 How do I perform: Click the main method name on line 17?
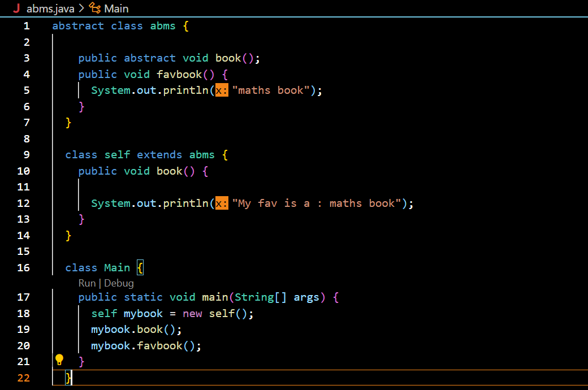[215, 297]
